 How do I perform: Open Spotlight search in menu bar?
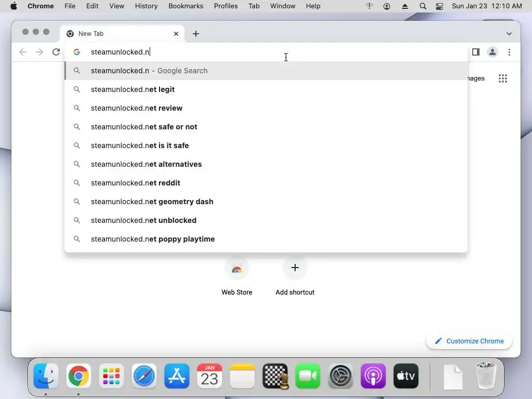423,6
